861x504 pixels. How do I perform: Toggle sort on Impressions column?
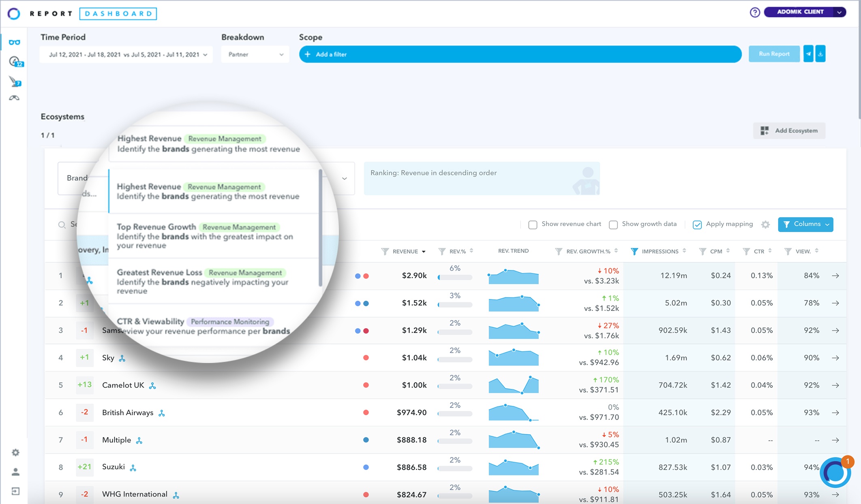(x=684, y=251)
